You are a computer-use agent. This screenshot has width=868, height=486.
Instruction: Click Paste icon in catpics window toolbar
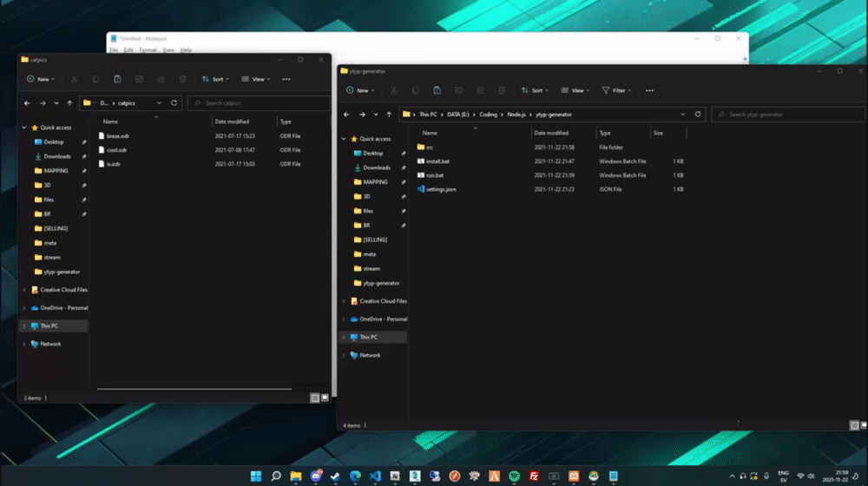click(x=117, y=79)
